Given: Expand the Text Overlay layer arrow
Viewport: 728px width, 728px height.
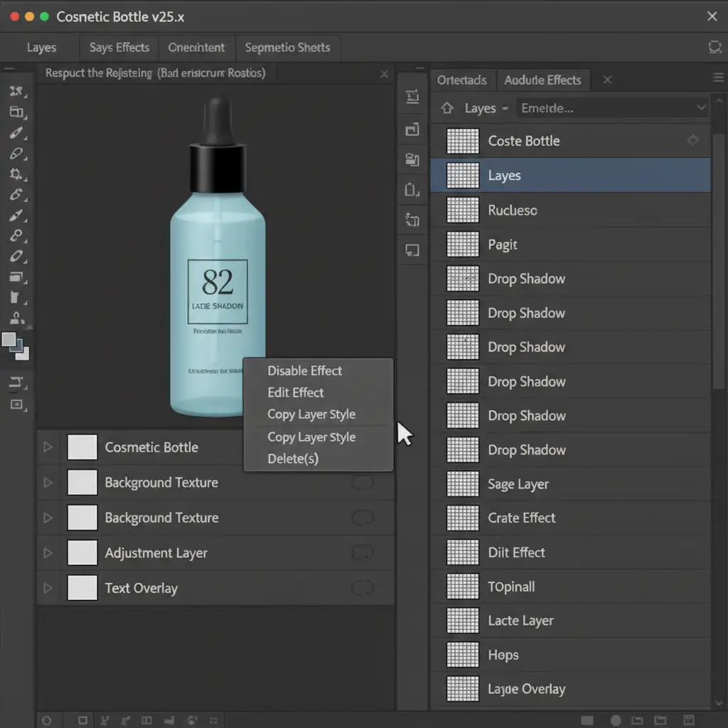Looking at the screenshot, I should pos(48,588).
